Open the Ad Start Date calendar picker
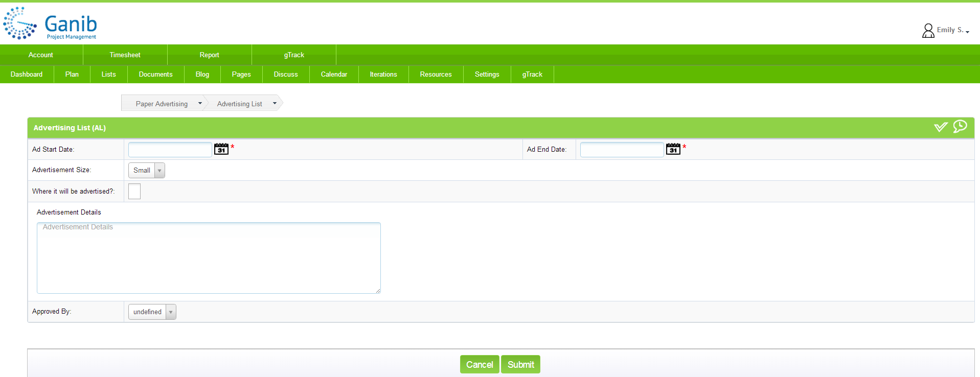The image size is (980, 377). coord(221,149)
